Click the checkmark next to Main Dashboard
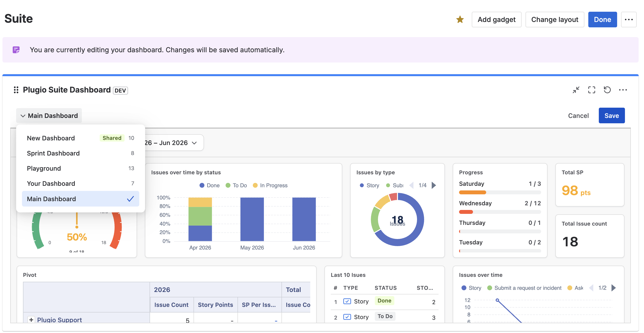Image resolution: width=644 pixels, height=333 pixels. (x=130, y=199)
